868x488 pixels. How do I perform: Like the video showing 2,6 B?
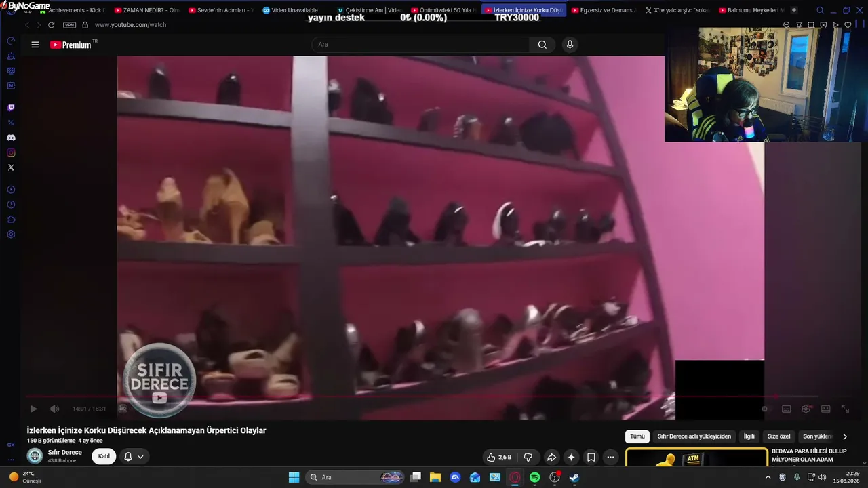tap(499, 457)
